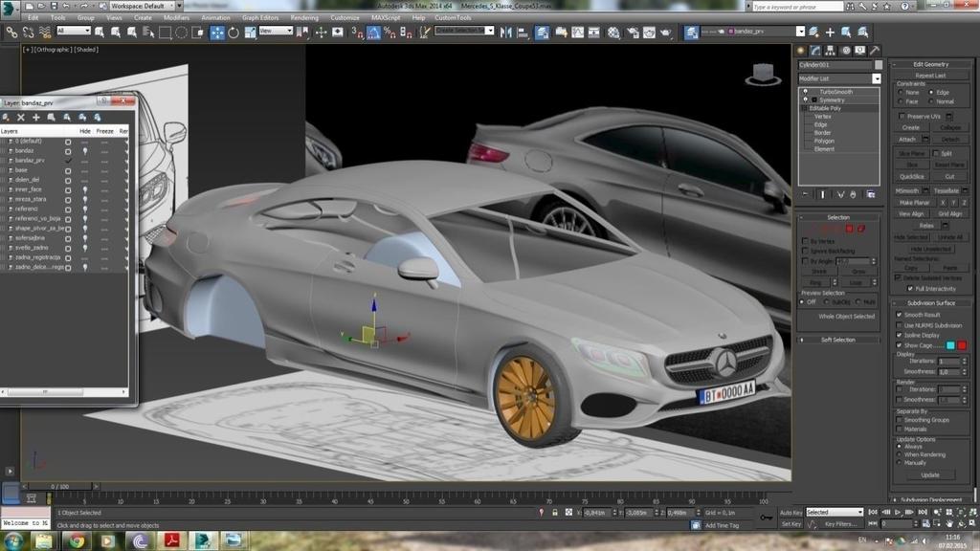Click Add Selection to Current Layer plus icon

pyautogui.click(x=830, y=32)
